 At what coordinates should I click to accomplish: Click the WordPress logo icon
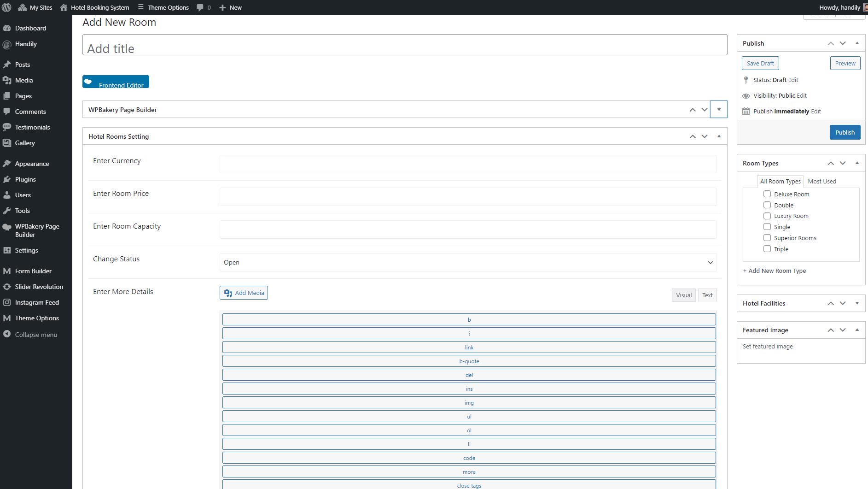[6, 7]
